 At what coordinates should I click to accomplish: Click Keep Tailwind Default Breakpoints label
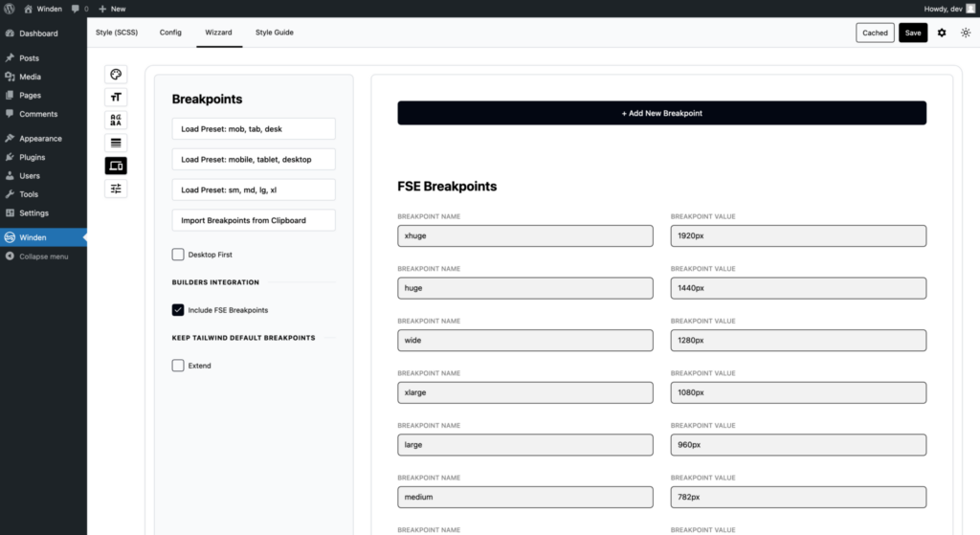(x=244, y=338)
